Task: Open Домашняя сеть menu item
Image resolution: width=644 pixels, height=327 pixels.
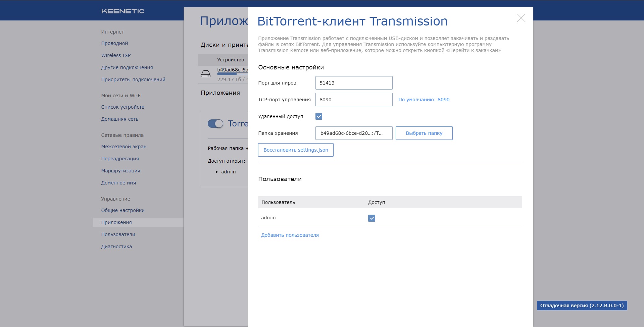Action: (119, 119)
